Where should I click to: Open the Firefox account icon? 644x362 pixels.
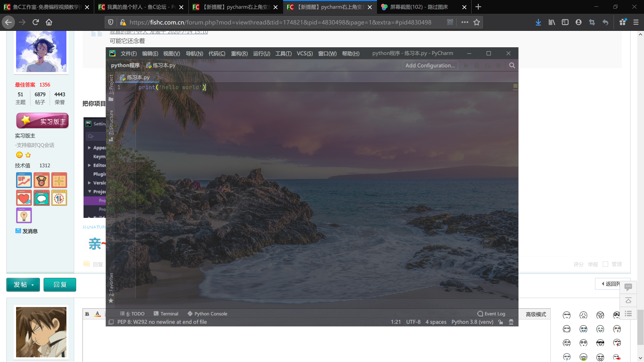pos(579,22)
